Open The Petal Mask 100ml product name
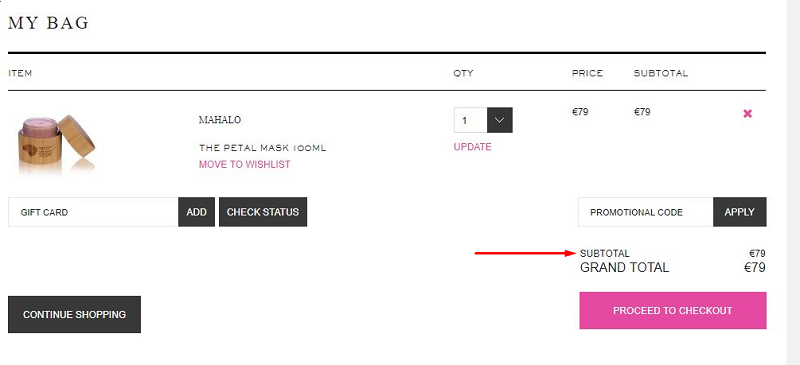Image resolution: width=800 pixels, height=365 pixels. (x=262, y=148)
